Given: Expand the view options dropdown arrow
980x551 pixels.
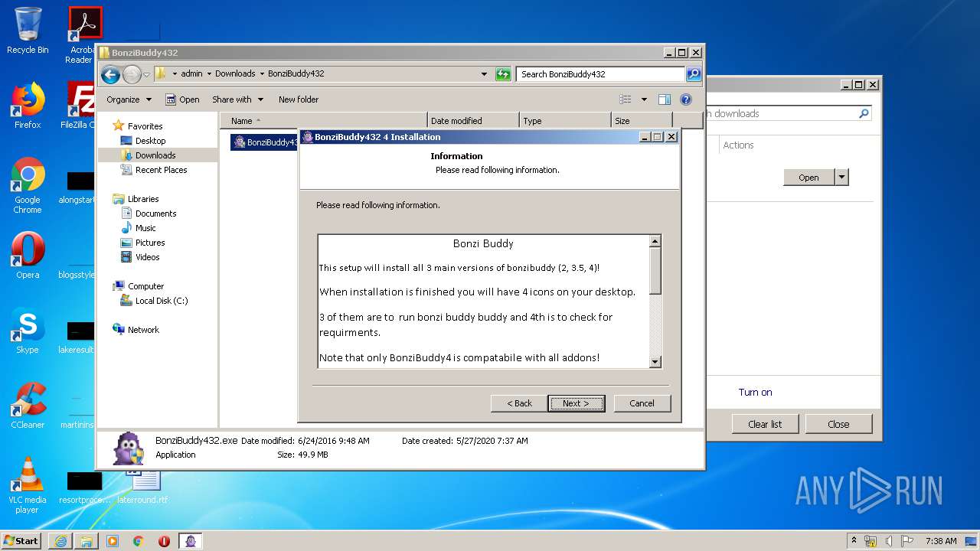Looking at the screenshot, I should pyautogui.click(x=644, y=99).
